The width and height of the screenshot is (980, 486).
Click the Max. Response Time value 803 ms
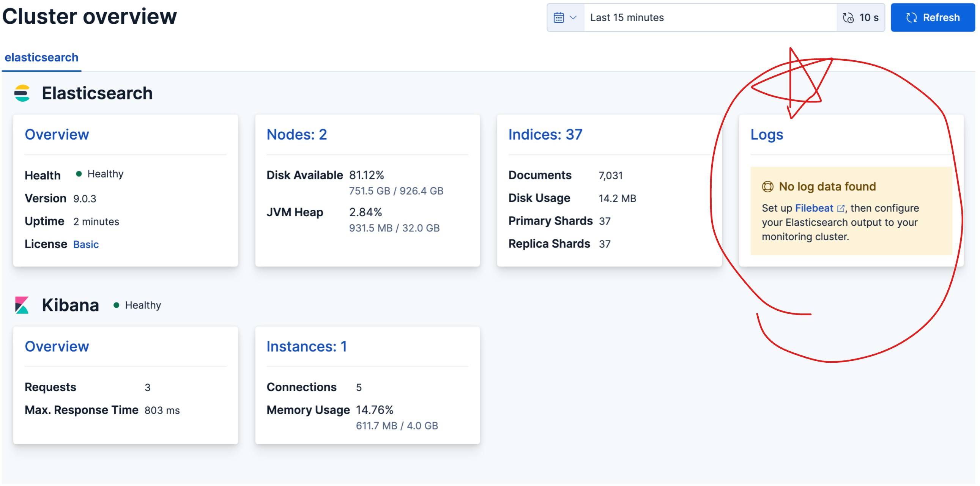tap(162, 411)
